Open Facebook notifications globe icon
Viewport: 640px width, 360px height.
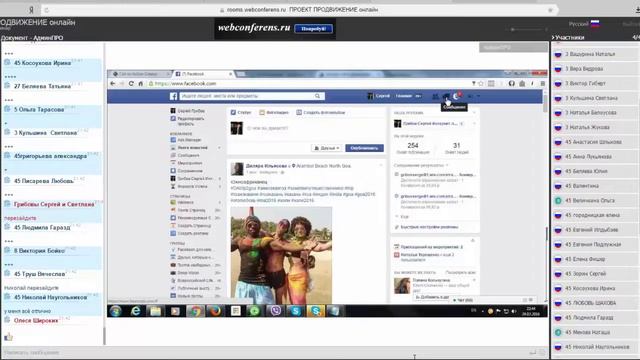[456, 96]
